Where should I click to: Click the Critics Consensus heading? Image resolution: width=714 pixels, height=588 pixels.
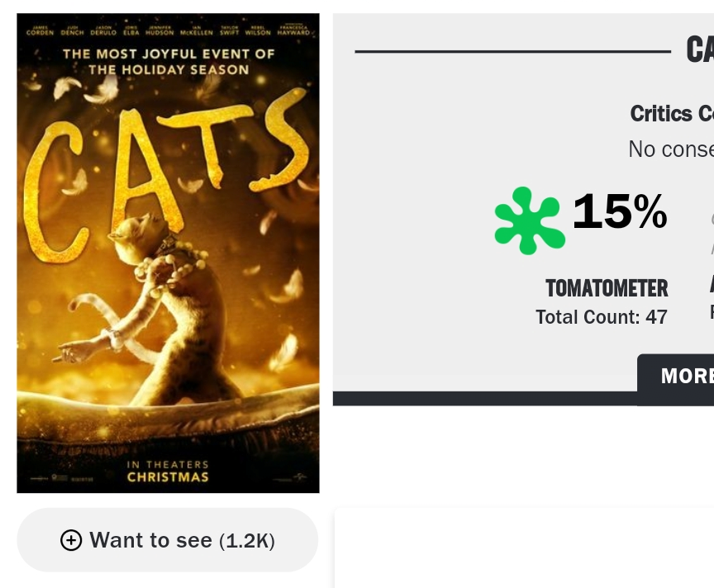coord(671,114)
